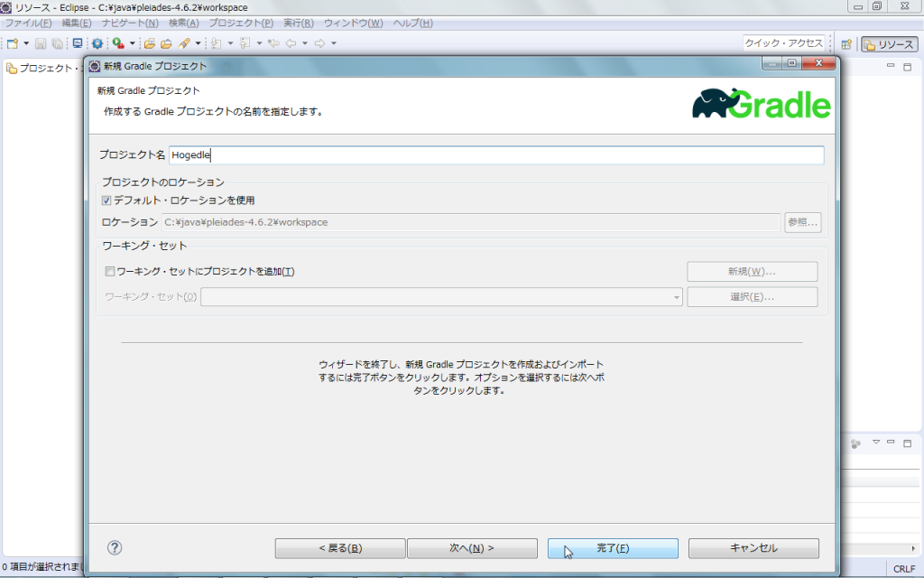This screenshot has height=578, width=924.
Task: Expand the external tools run dropdown
Action: [132, 43]
